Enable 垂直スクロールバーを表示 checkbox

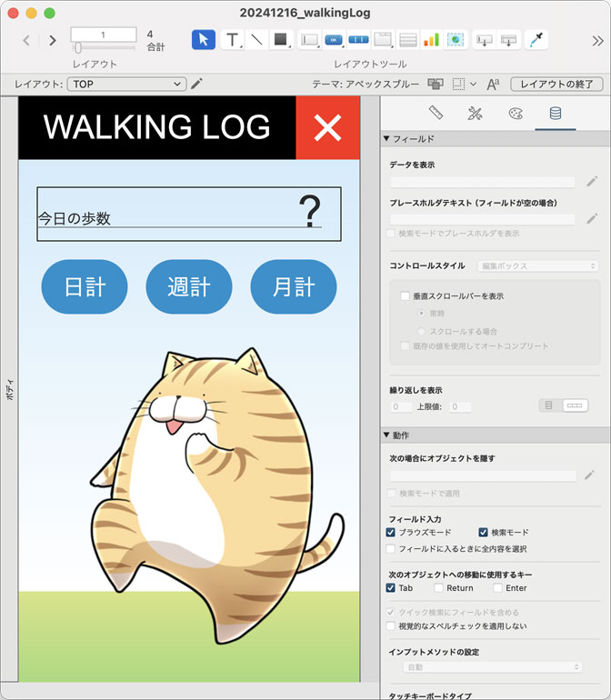pyautogui.click(x=405, y=296)
